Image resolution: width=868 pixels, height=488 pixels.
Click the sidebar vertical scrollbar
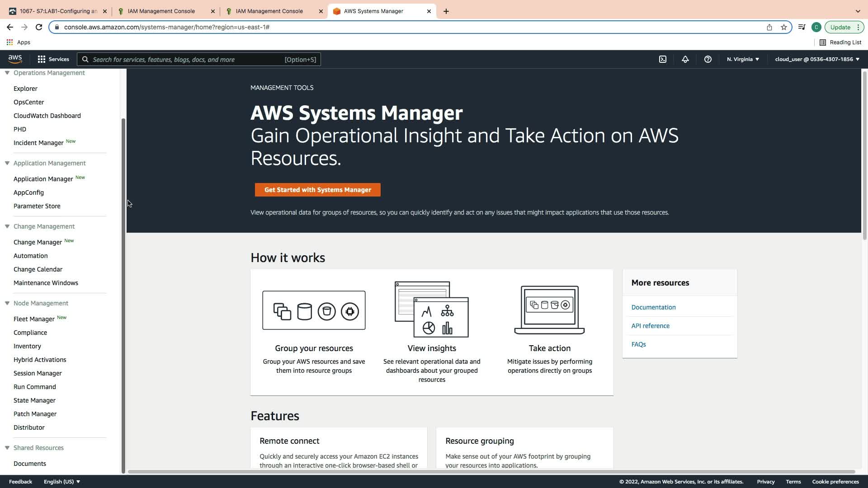[123, 294]
